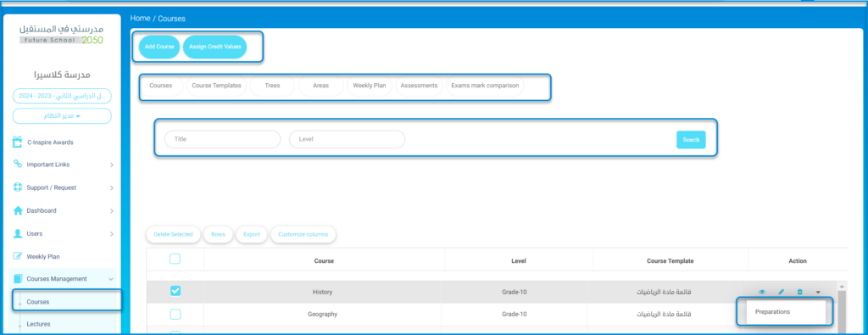Delete the History course with trash icon
The height and width of the screenshot is (335, 868).
(x=799, y=292)
